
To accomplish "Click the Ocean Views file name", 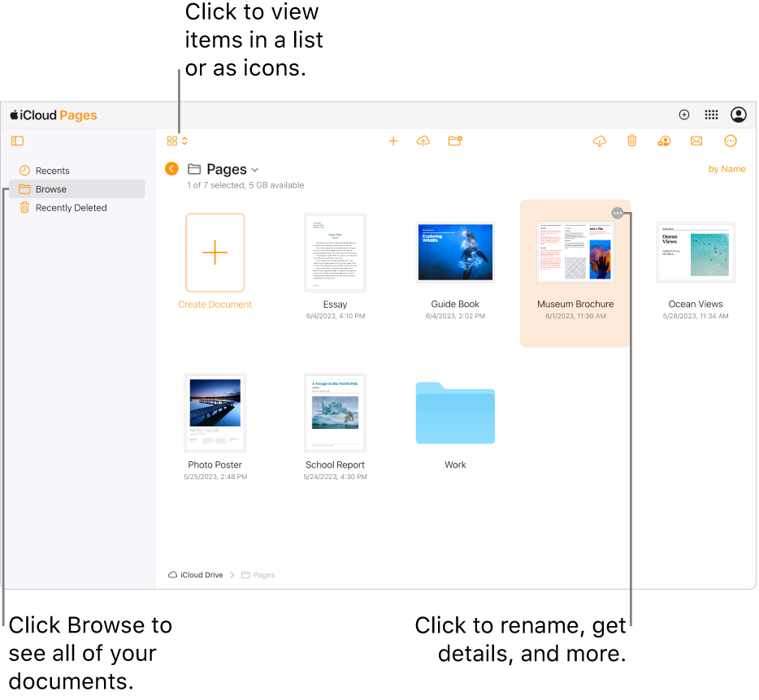I will [x=696, y=304].
